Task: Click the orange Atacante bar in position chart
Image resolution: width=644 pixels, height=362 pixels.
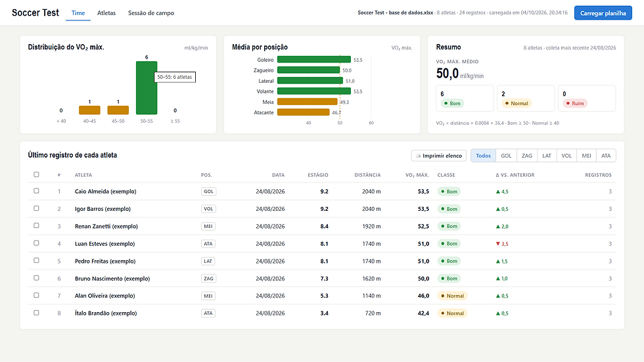Action: pyautogui.click(x=304, y=112)
